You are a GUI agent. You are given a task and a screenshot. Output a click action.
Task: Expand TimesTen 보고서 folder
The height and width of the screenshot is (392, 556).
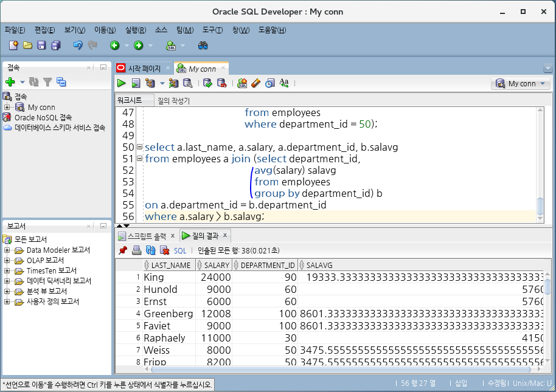pos(7,271)
